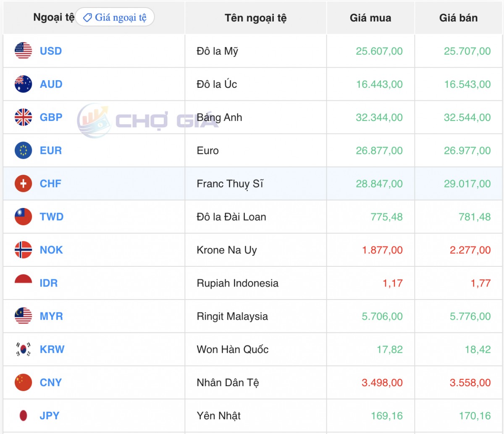Image resolution: width=504 pixels, height=434 pixels.
Task: Click the European Union flag icon
Action: pyautogui.click(x=23, y=150)
